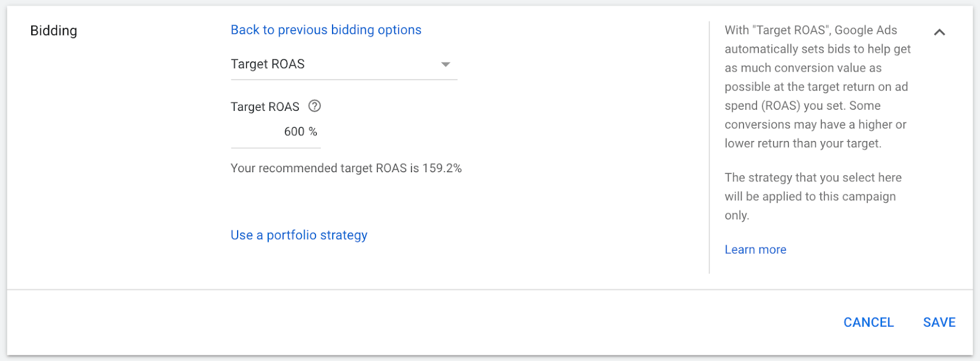Follow the Learn more link
This screenshot has height=361, width=980.
[755, 249]
